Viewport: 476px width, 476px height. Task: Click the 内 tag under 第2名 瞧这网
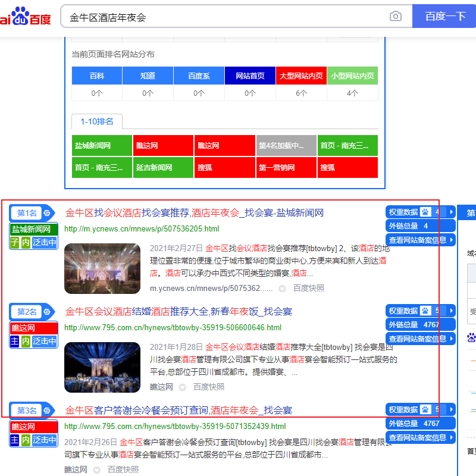(26, 341)
